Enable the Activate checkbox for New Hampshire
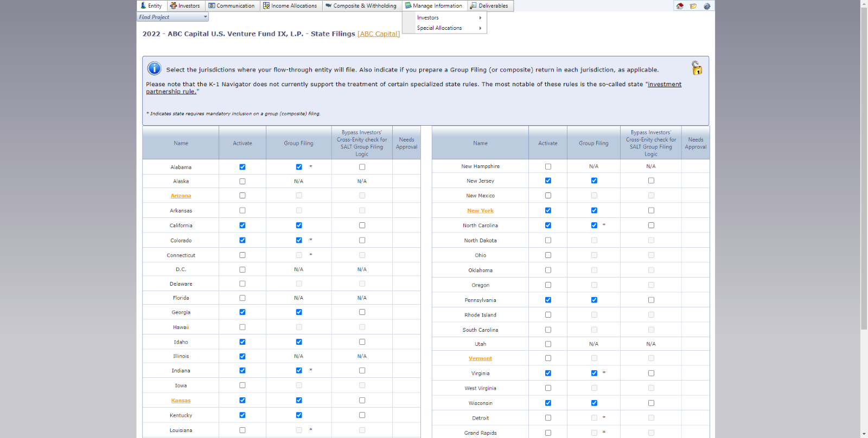Screen dimensions: 868x438 [548, 166]
